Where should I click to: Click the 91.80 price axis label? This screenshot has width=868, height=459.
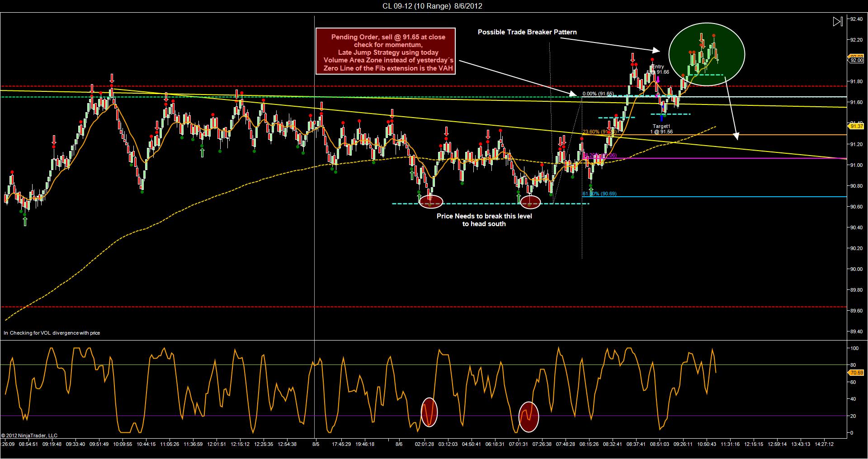click(857, 81)
